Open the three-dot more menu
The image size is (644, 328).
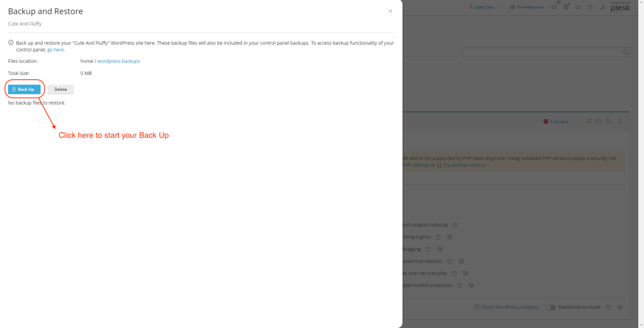click(x=620, y=122)
